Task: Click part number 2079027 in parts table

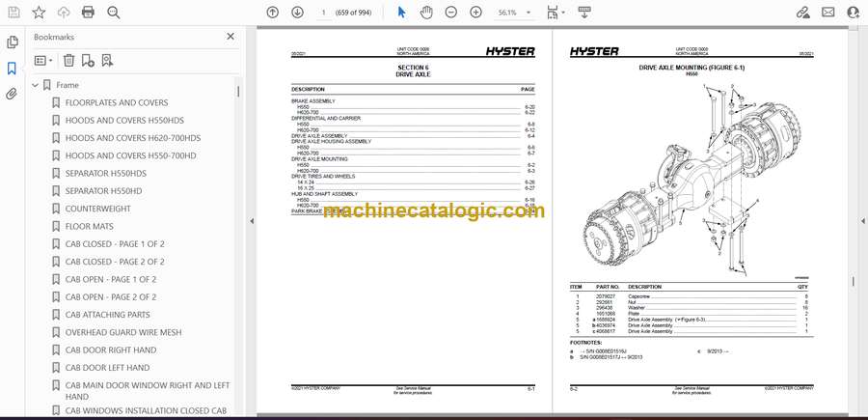Action: pyautogui.click(x=605, y=297)
